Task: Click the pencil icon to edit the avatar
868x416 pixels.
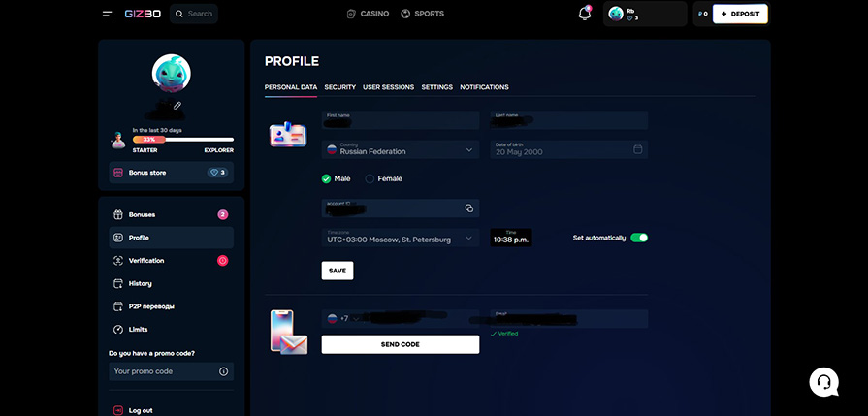Action: pyautogui.click(x=177, y=105)
